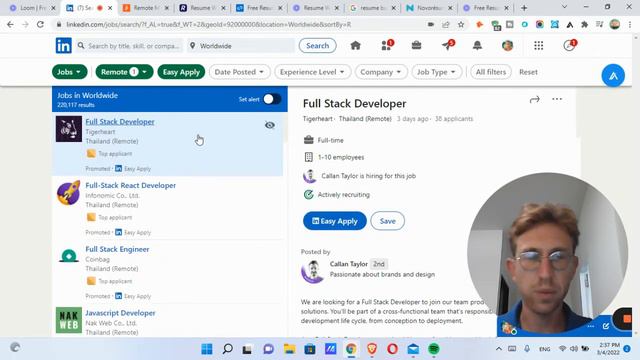This screenshot has height=360, width=640.
Task: Open taskbar Search magnifier
Action: (227, 349)
